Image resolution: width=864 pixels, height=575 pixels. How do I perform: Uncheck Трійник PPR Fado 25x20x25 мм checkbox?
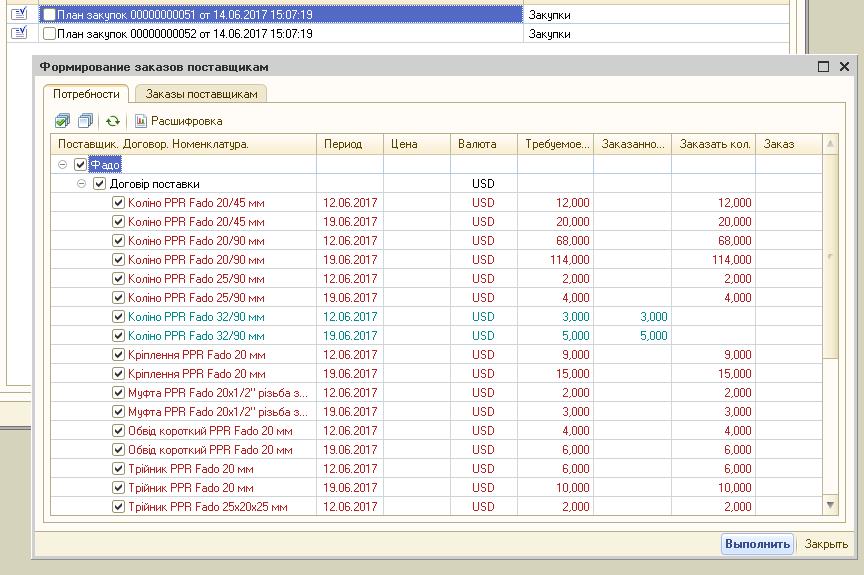click(x=118, y=507)
